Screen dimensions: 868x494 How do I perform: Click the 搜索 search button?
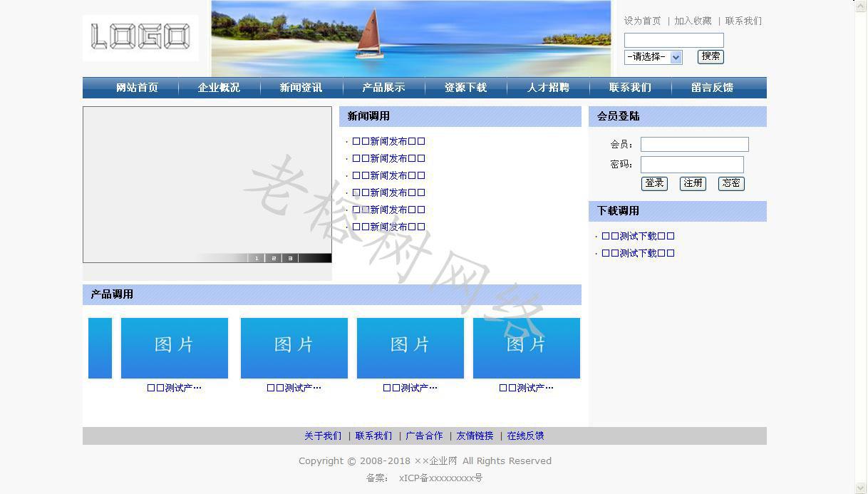pos(710,56)
